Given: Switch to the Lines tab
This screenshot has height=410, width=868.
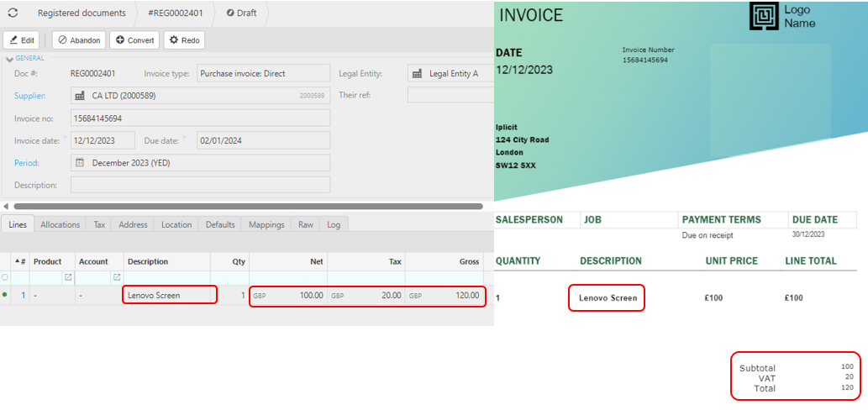Looking at the screenshot, I should 18,224.
